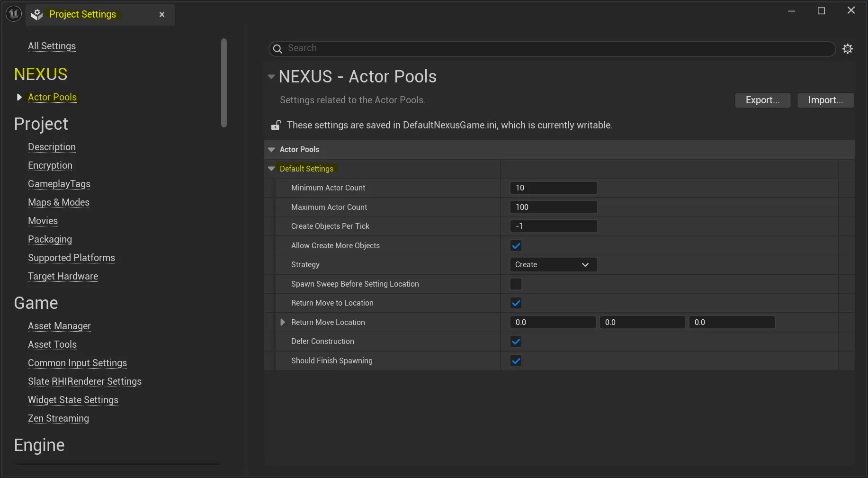This screenshot has width=868, height=478.
Task: Enable Spawn Sweep Before Setting Location
Action: coord(516,284)
